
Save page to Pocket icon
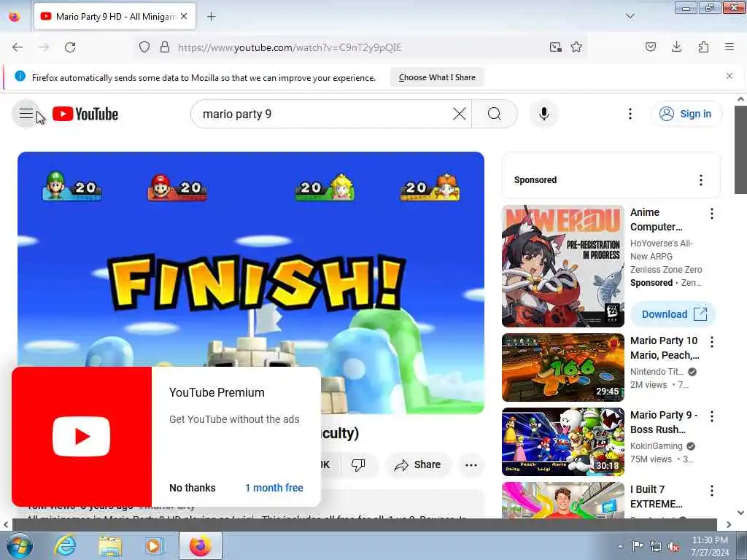click(651, 47)
